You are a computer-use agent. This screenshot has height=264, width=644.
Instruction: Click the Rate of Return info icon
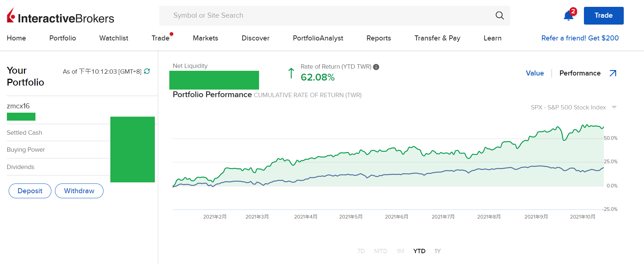click(376, 67)
